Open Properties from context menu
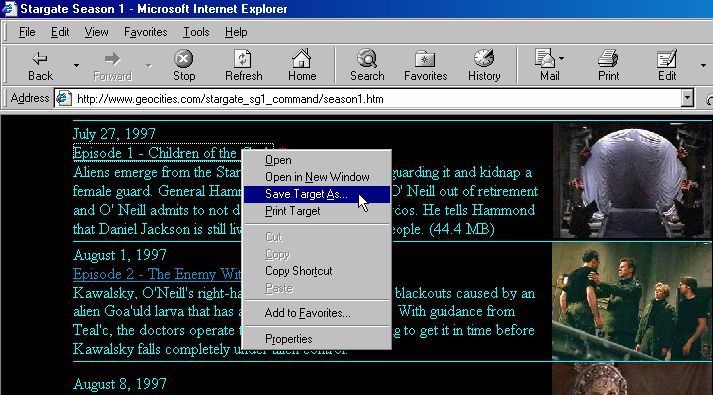Viewport: 713px width, 395px height. point(317,339)
